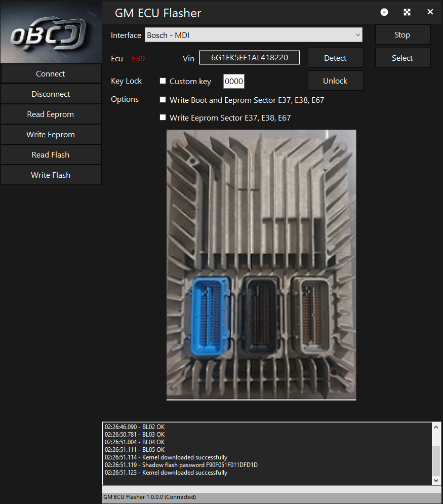Click the OBD logo image
The height and width of the screenshot is (504, 443).
click(x=51, y=33)
